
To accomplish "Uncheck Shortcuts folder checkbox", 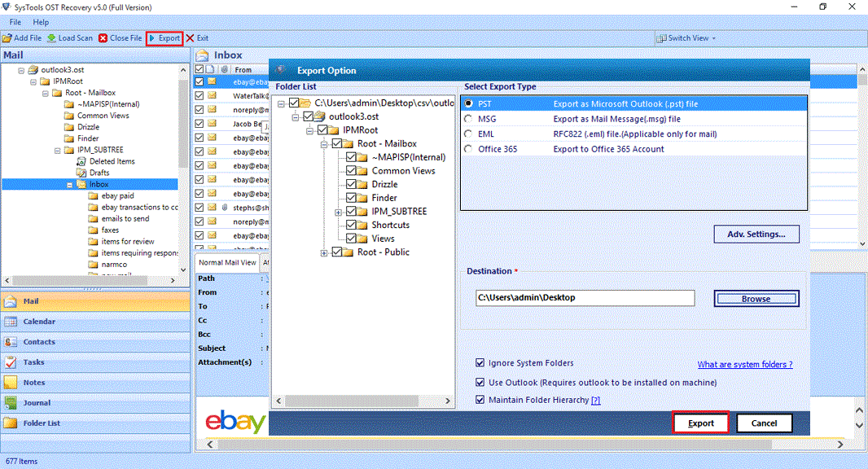I will (x=351, y=224).
